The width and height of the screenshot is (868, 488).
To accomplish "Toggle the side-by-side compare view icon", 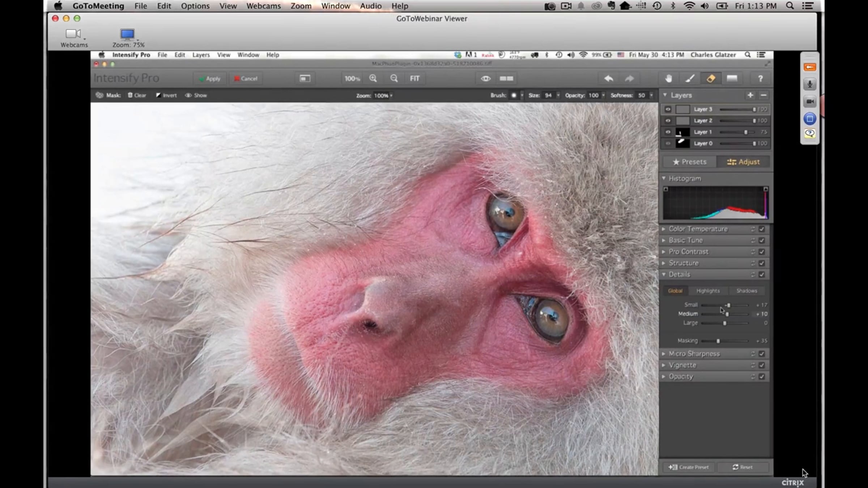I will pyautogui.click(x=506, y=78).
